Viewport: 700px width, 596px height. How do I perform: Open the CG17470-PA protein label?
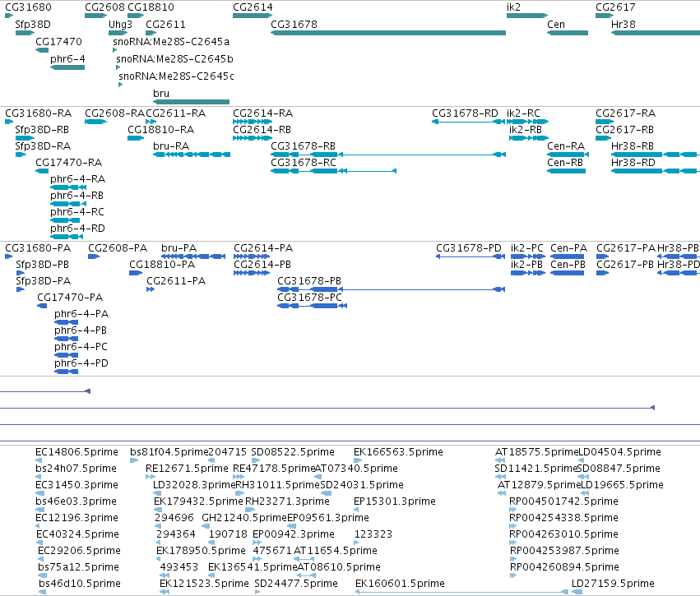coord(70,298)
